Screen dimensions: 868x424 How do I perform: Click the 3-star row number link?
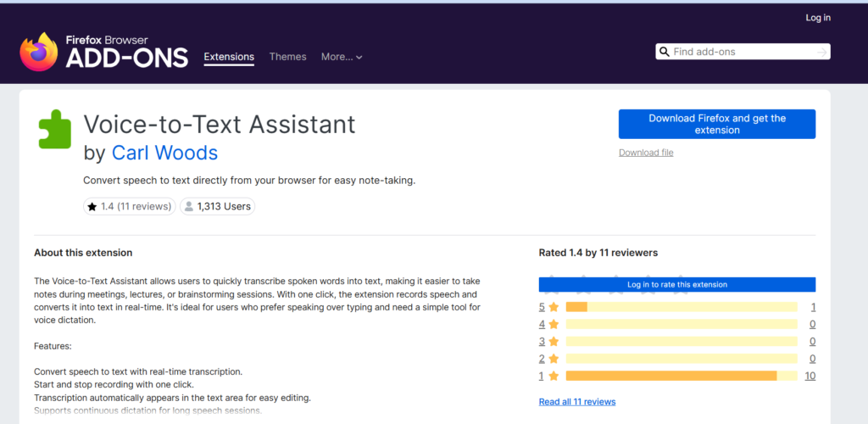[x=542, y=342]
